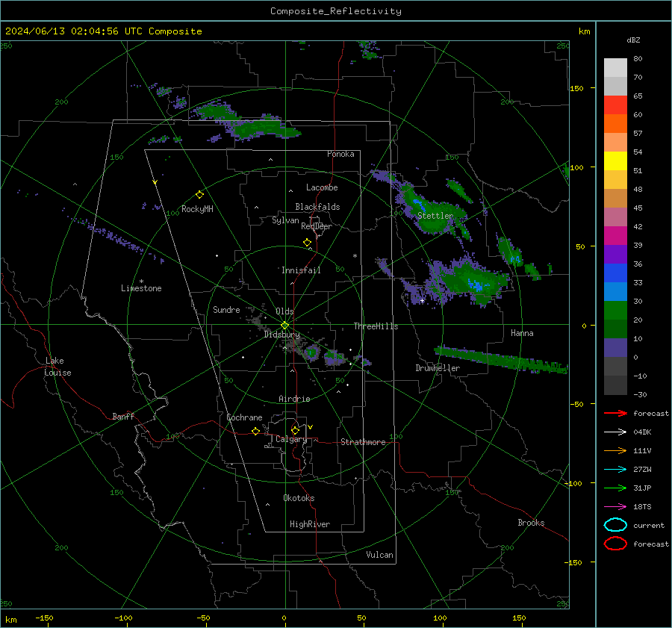
Task: Click the purple 10 dBZ color swatch
Action: pos(615,347)
